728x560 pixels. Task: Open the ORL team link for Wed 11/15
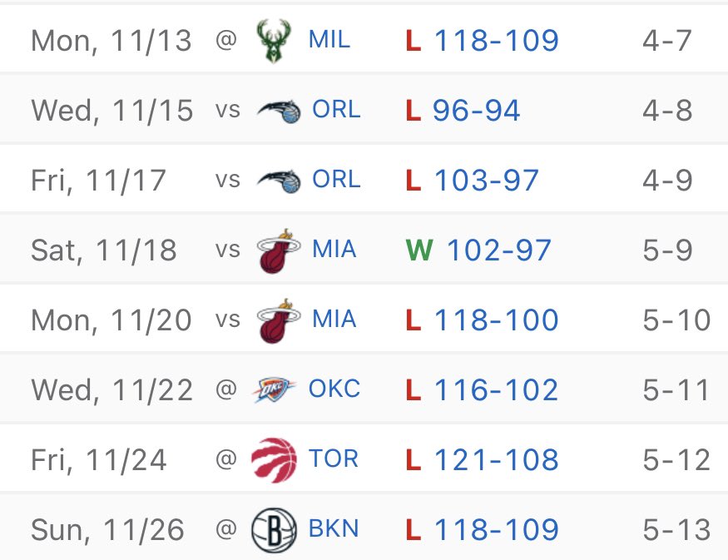coord(336,110)
